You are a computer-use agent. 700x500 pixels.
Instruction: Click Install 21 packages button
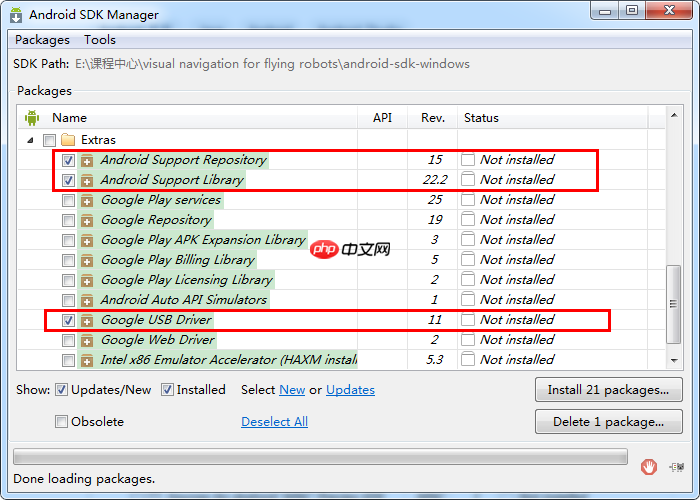[608, 390]
